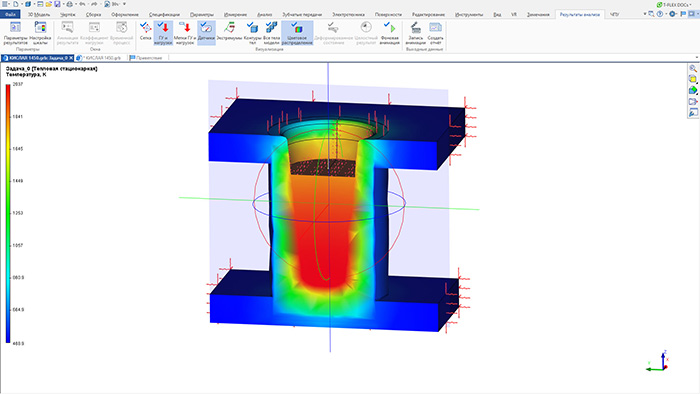
Task: Toggle Сетка mesh display
Action: click(x=146, y=33)
